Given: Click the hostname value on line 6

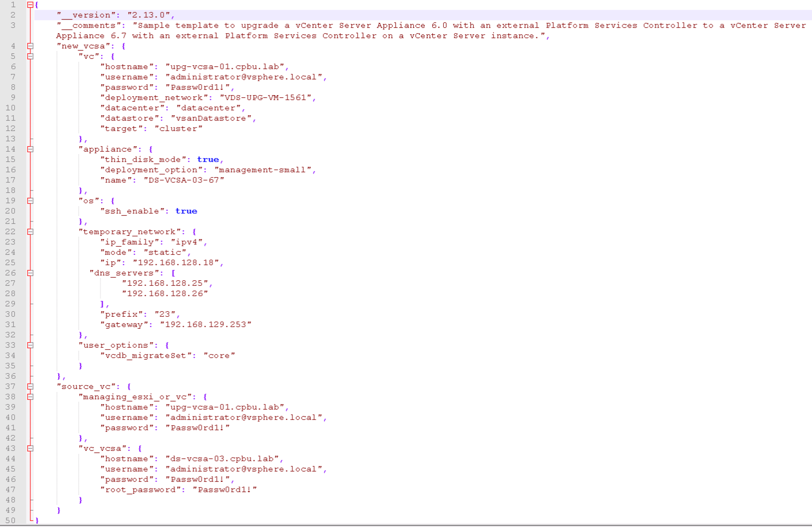Looking at the screenshot, I should point(225,67).
